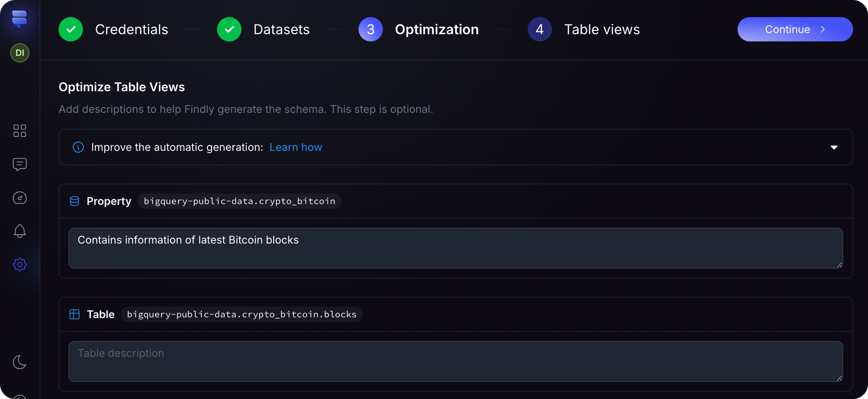Select the Optimization step

pos(418,30)
